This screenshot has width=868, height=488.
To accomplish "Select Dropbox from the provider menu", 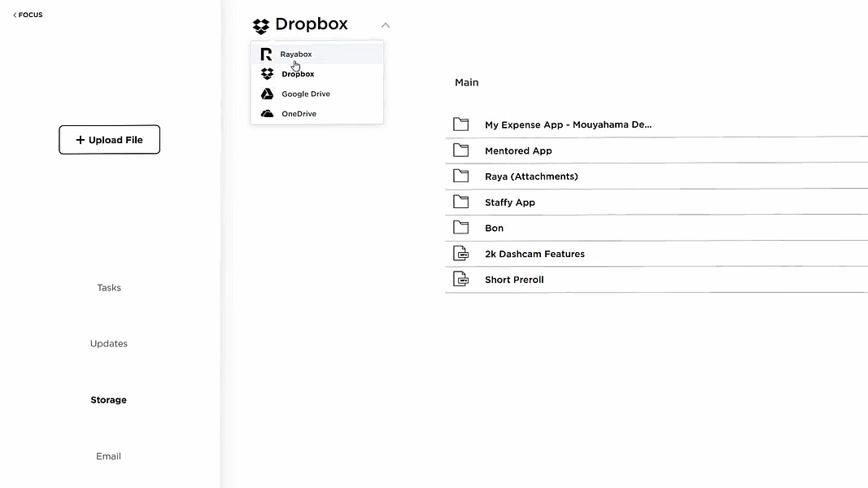I will [316, 73].
